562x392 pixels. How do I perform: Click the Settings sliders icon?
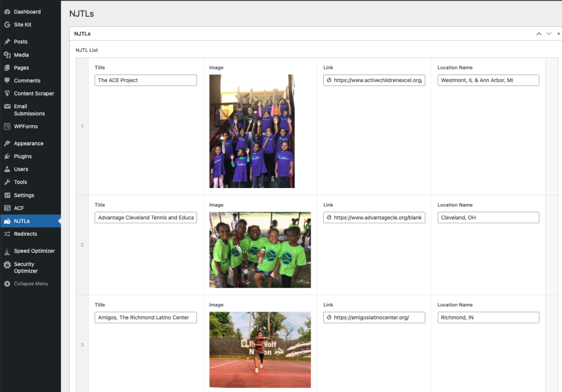pos(7,195)
